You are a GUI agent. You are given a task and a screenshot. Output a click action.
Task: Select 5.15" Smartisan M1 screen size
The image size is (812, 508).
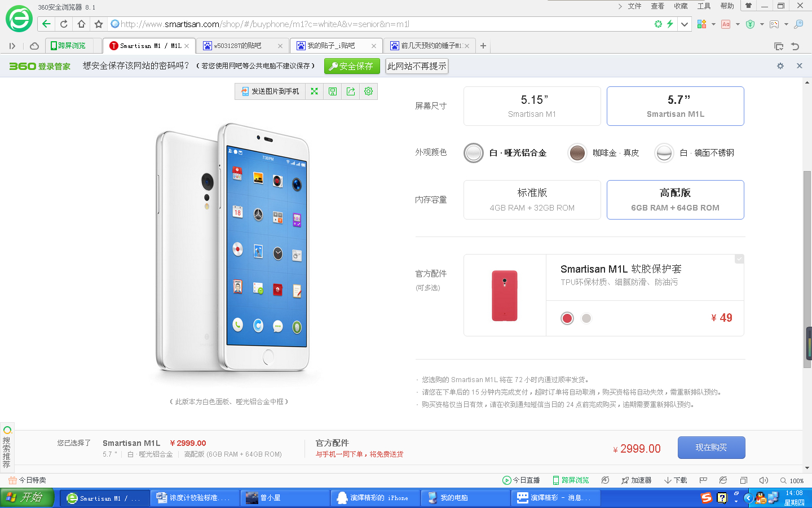click(x=532, y=106)
